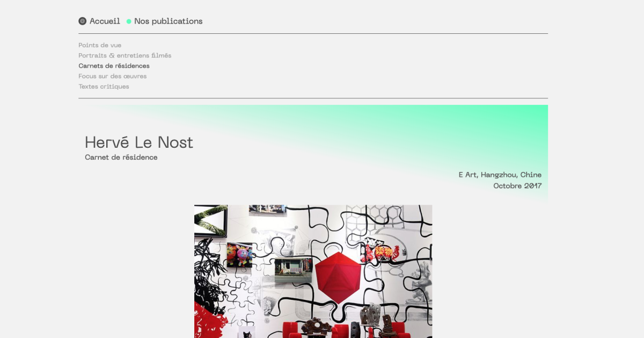Click the Octobre 2017 date text
Screen dimensions: 644x338
517,186
